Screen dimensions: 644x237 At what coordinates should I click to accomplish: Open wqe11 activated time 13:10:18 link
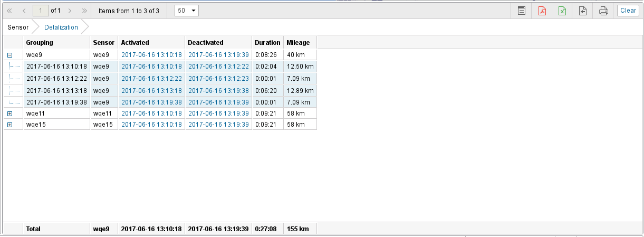click(151, 113)
